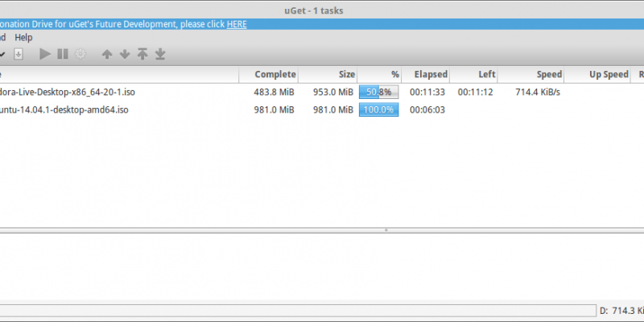The height and width of the screenshot is (322, 644).
Task: Click time left 00:11:12
Action: pos(475,92)
